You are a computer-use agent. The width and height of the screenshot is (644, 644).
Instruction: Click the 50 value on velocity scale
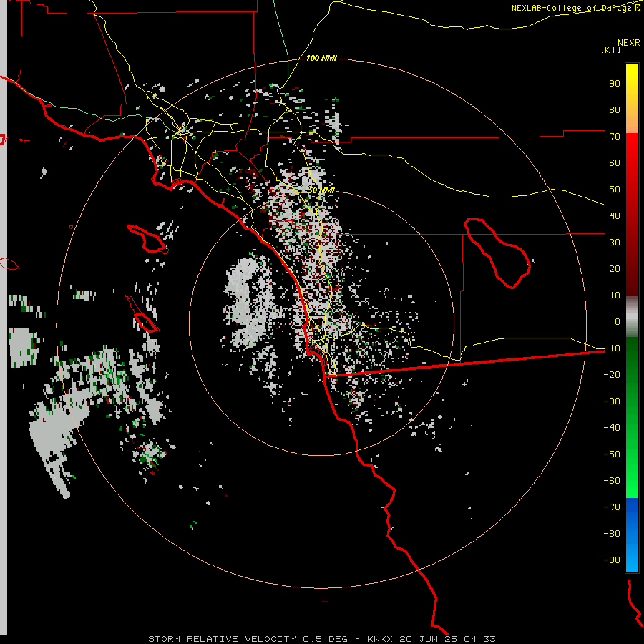[x=615, y=190]
